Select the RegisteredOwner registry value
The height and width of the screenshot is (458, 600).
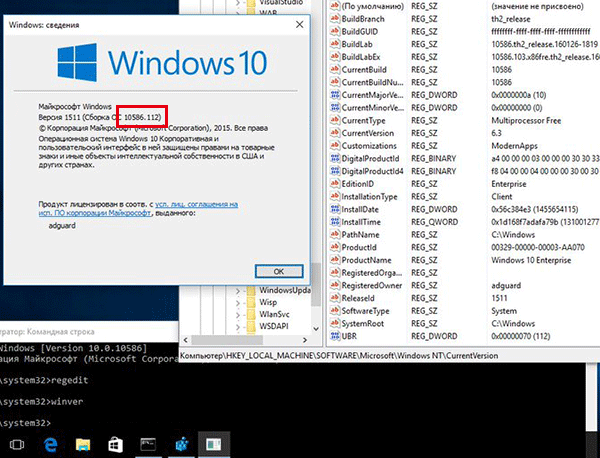(x=372, y=285)
